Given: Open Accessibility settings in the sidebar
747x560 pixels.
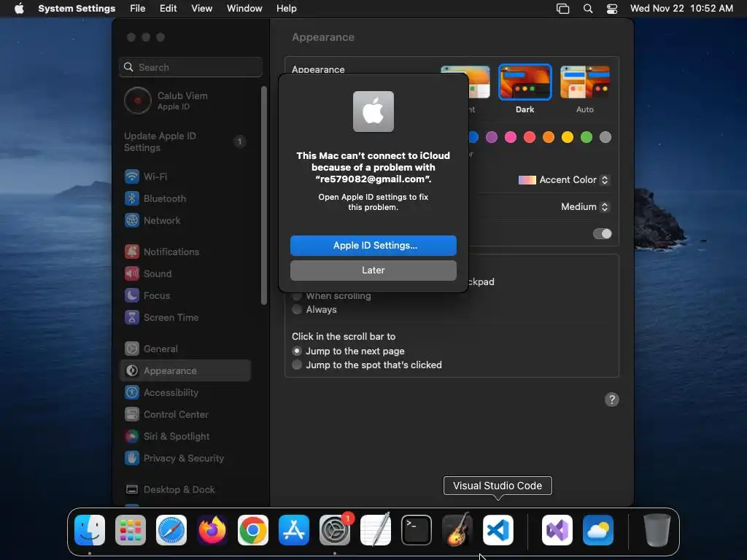Looking at the screenshot, I should pyautogui.click(x=186, y=393).
